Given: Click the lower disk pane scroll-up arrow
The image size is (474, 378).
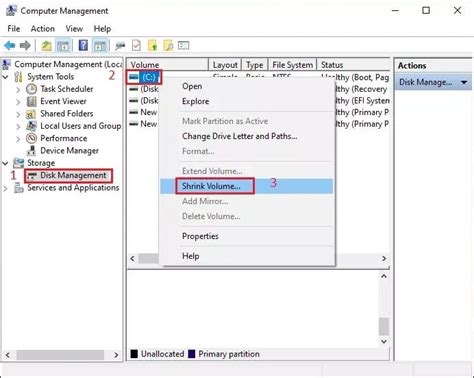Looking at the screenshot, I should click(x=384, y=276).
